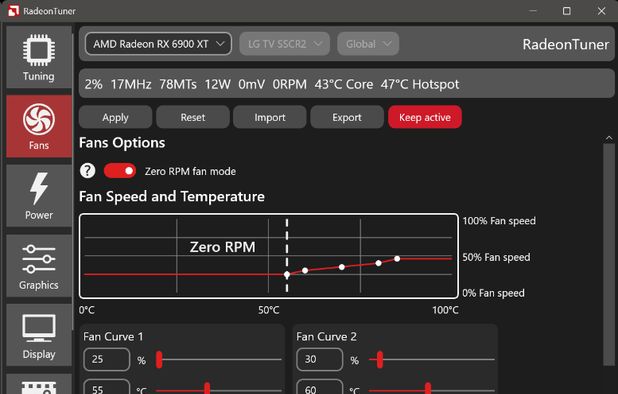Open the Power sidebar section

[x=39, y=196]
